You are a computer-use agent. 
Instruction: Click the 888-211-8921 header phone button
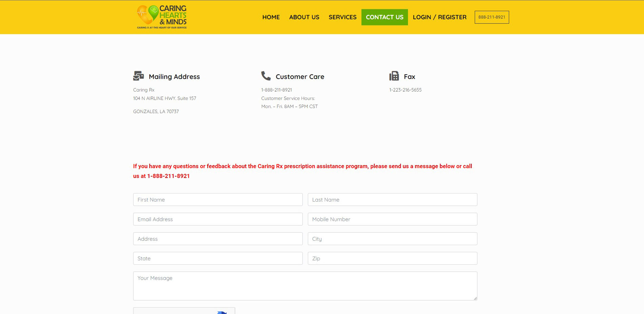click(x=491, y=17)
